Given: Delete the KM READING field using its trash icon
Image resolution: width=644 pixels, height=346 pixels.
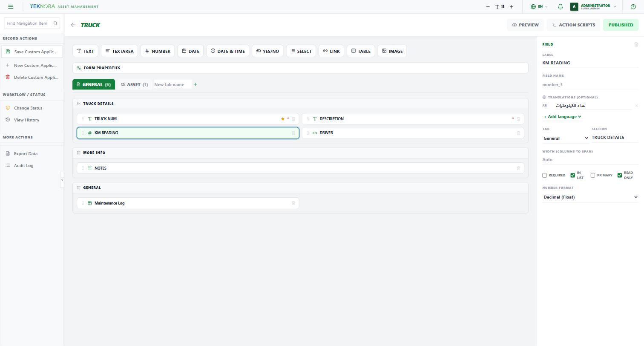Looking at the screenshot, I should point(293,133).
